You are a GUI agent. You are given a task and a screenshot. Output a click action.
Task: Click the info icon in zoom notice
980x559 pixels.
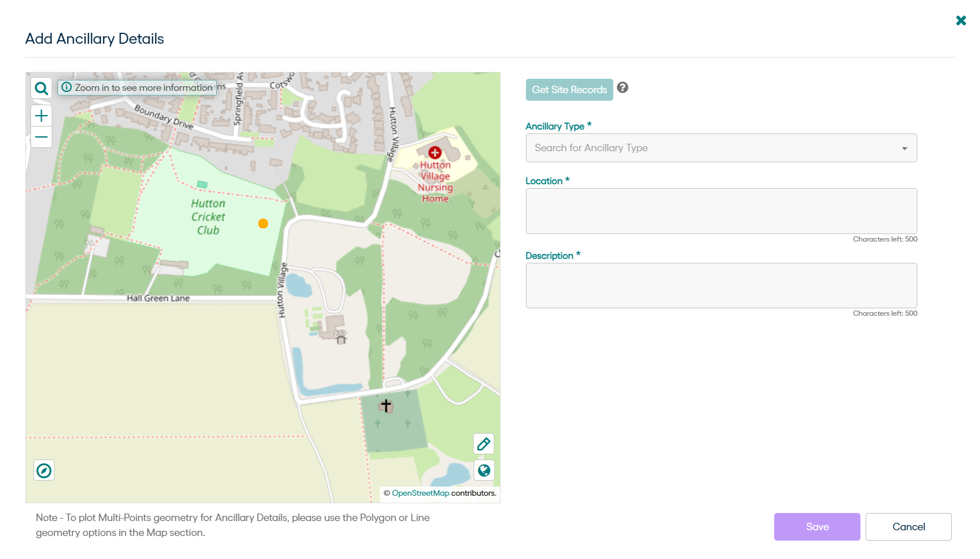point(67,87)
